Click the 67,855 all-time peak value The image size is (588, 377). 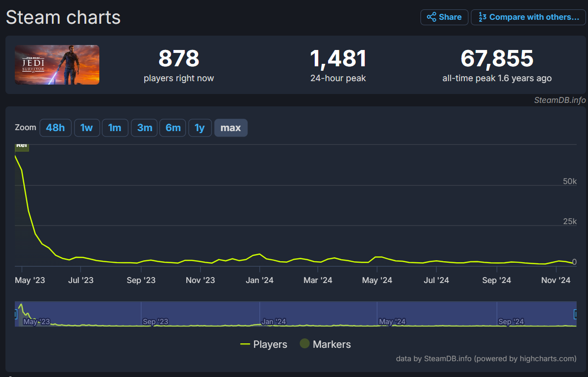[x=497, y=58]
